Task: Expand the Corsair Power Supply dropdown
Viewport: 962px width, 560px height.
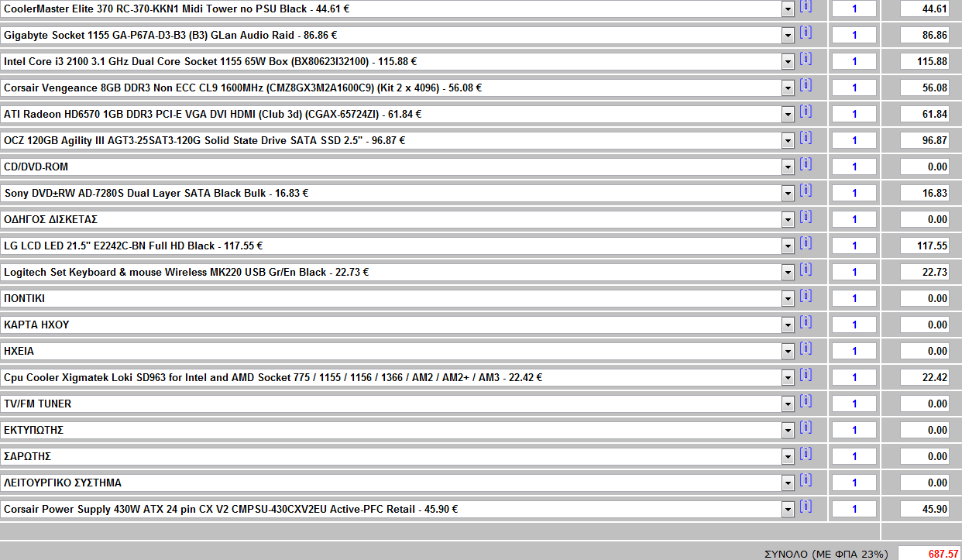Action: [788, 510]
